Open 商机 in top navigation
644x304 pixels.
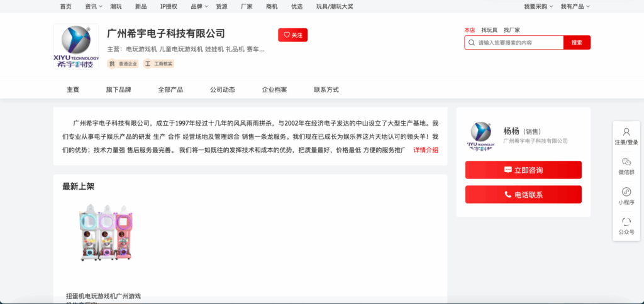tap(272, 6)
